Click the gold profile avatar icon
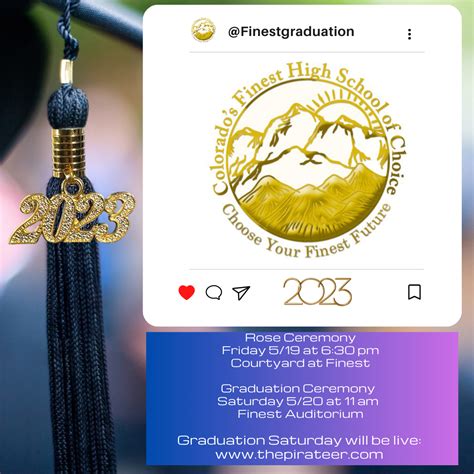474x474 pixels. 203,30
